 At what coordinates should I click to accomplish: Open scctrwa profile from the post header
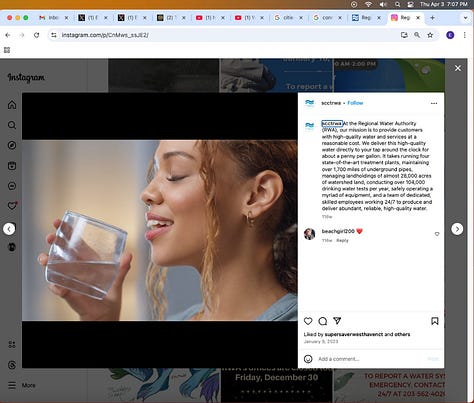click(331, 103)
